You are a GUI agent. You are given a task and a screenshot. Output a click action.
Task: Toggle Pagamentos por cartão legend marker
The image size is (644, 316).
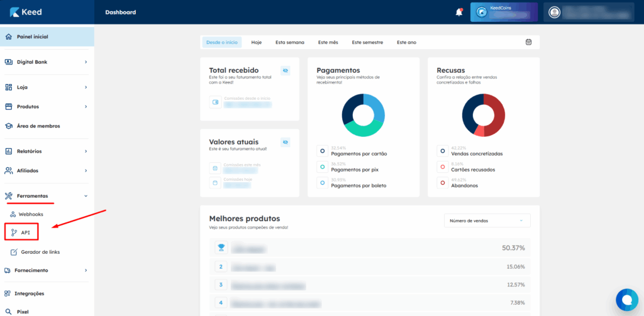point(322,151)
